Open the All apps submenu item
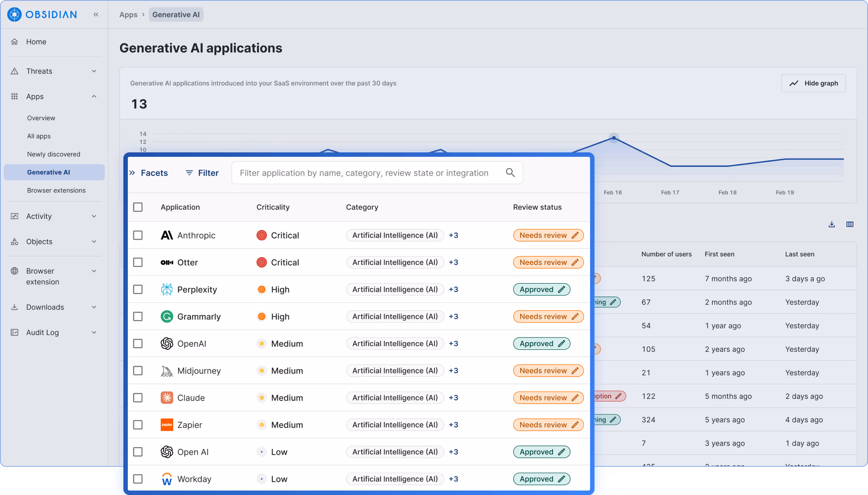The height and width of the screenshot is (495, 868). tap(39, 136)
